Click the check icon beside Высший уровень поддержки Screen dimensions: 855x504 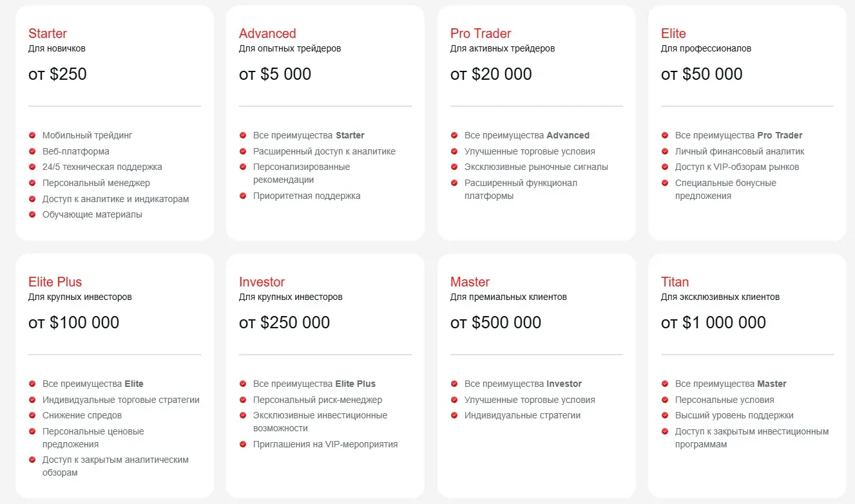click(665, 415)
